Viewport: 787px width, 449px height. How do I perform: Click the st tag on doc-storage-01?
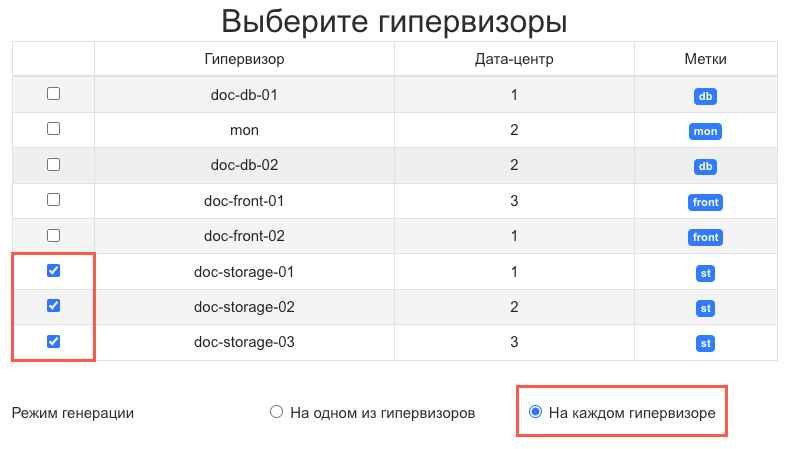(x=705, y=273)
